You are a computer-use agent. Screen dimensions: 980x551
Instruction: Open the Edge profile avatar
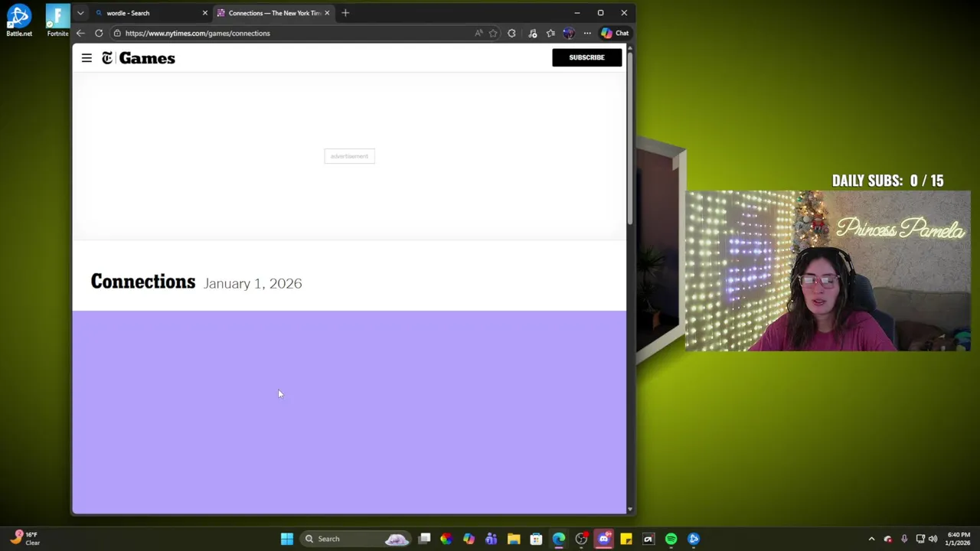tap(568, 33)
